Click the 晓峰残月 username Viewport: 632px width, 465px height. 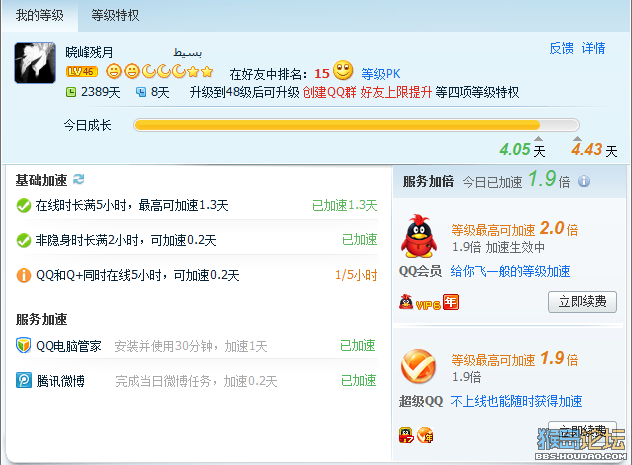click(89, 52)
